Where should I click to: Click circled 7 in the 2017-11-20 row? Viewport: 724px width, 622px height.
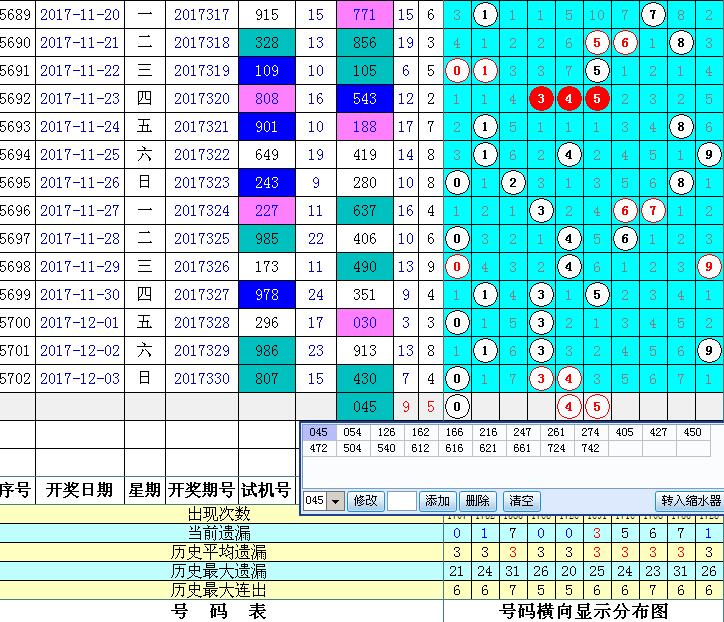653,15
